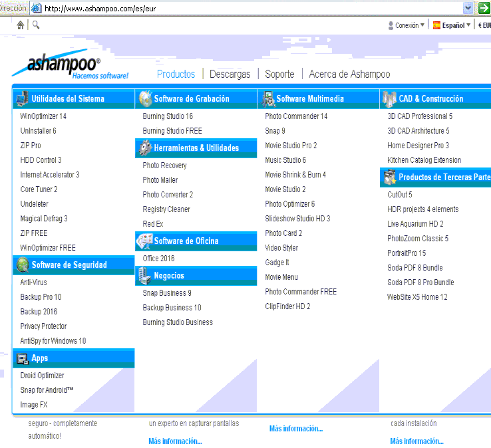The image size is (491, 448).
Task: Select Slideshow Studio HD 3
Action: click(297, 219)
